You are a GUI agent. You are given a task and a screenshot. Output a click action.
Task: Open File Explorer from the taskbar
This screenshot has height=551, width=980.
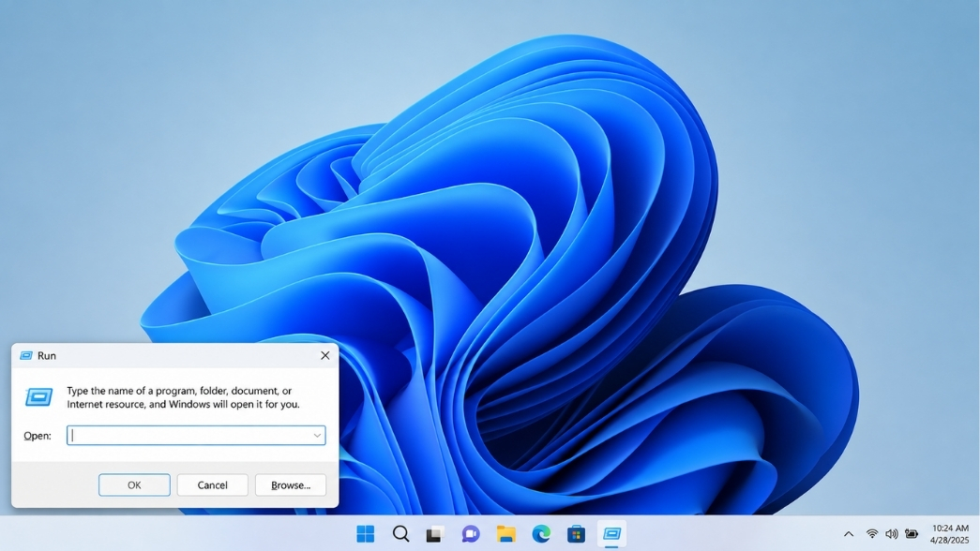(x=505, y=534)
